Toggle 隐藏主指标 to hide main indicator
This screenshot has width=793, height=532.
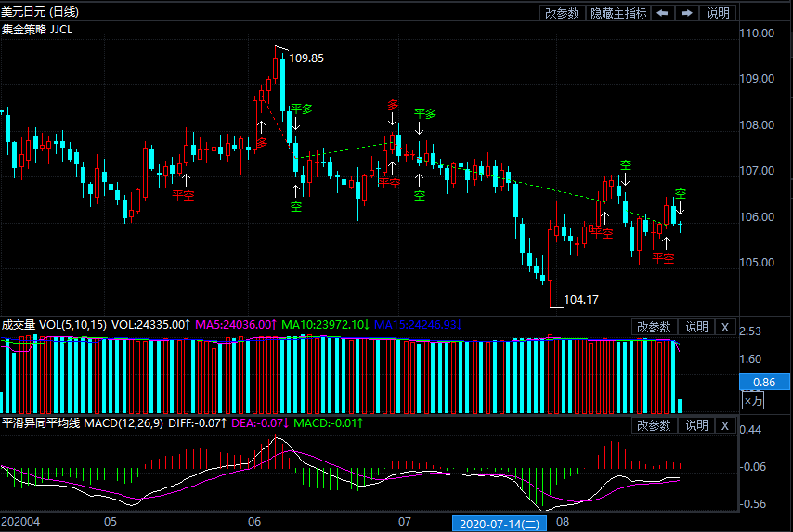point(617,13)
